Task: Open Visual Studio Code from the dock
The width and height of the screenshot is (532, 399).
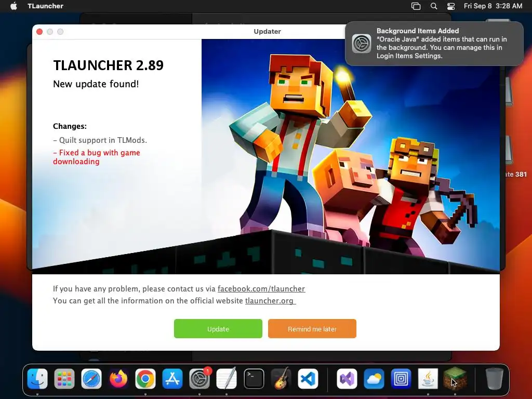Action: (x=308, y=379)
